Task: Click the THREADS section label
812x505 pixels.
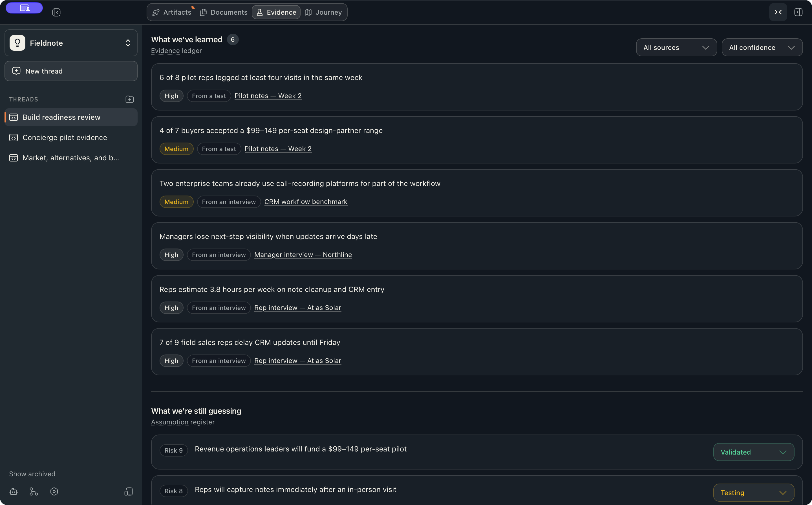Action: 23,99
